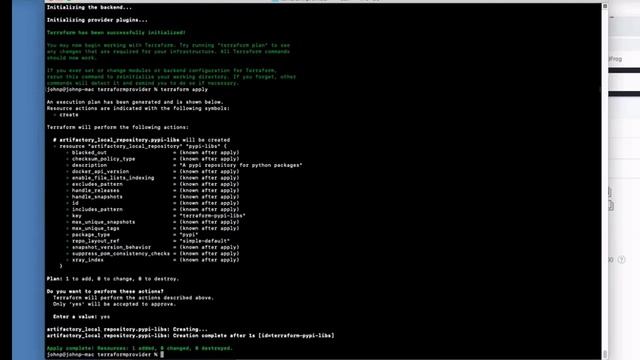Click the 'Initializing provider plugins...' line

[x=97, y=20]
